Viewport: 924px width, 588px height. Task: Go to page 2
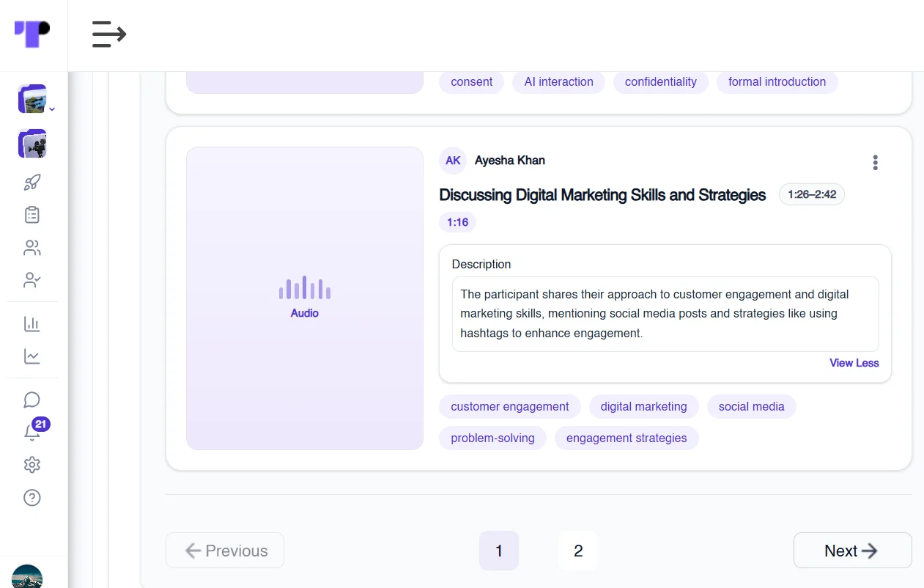578,551
